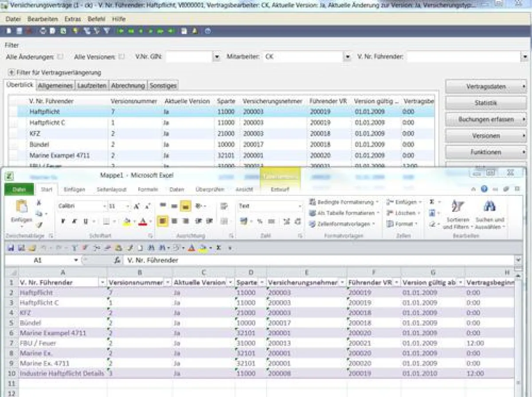Image resolution: width=532 pixels, height=397 pixels.
Task: Click the Bedingte Formatierung icon
Action: point(313,202)
